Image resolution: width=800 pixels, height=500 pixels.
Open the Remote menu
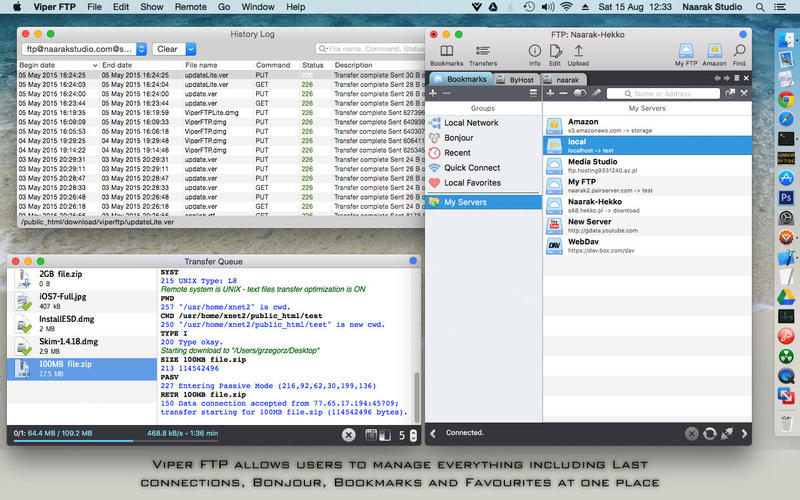coord(190,7)
